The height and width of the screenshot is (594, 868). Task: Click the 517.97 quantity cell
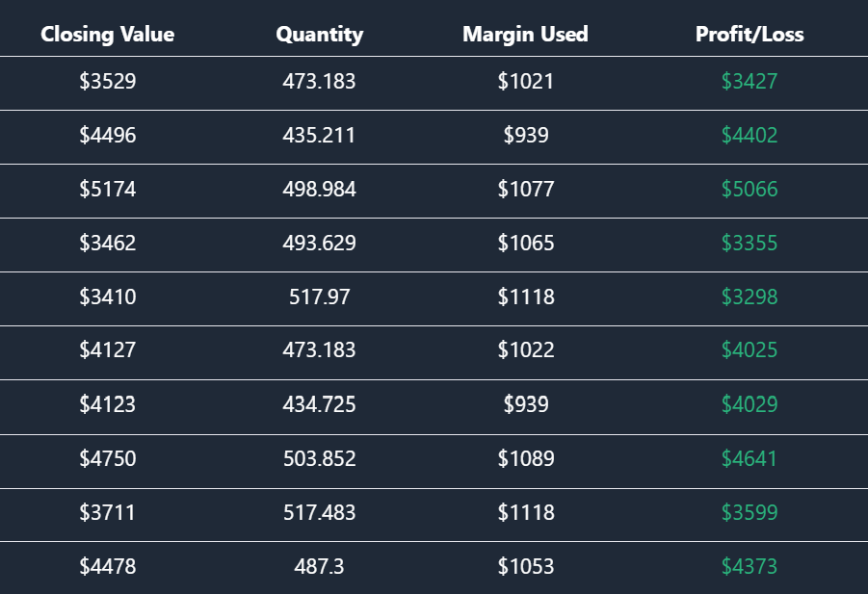(x=319, y=297)
